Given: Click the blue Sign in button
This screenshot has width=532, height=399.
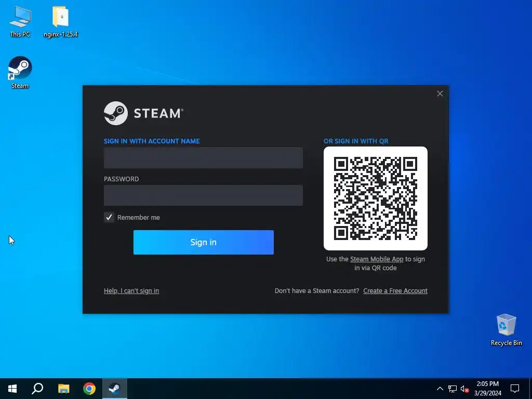Looking at the screenshot, I should point(204,242).
